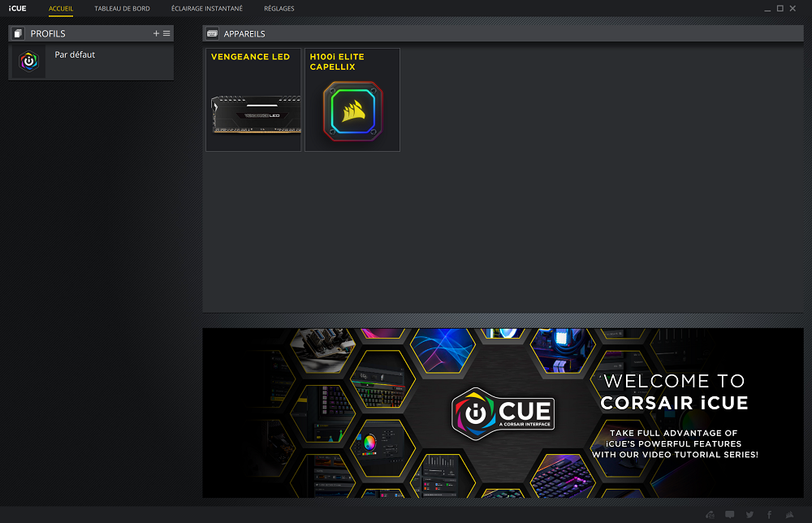Screen dimensions: 812x523
Task: Click the iCUE logo in title bar
Action: point(17,8)
